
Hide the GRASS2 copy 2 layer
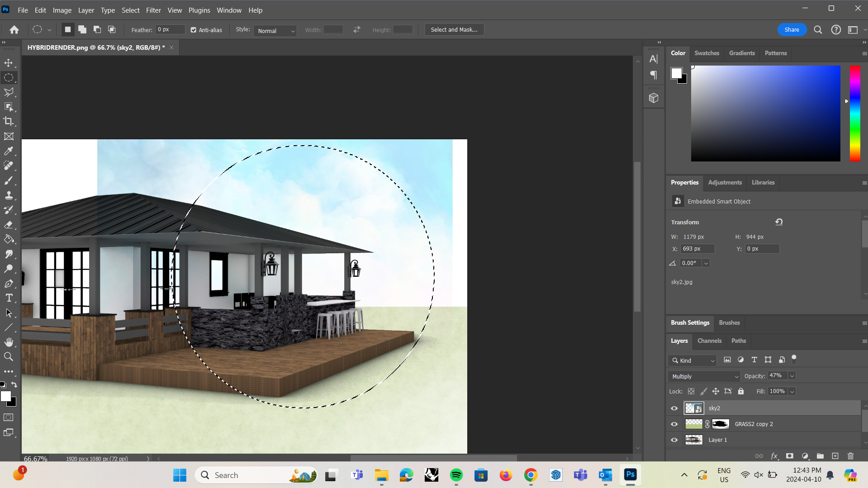pyautogui.click(x=674, y=424)
